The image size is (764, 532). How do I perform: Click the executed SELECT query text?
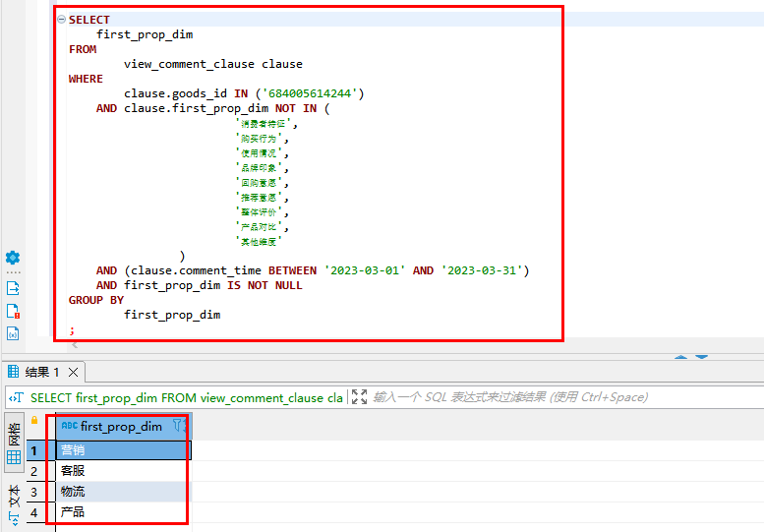coord(187,398)
